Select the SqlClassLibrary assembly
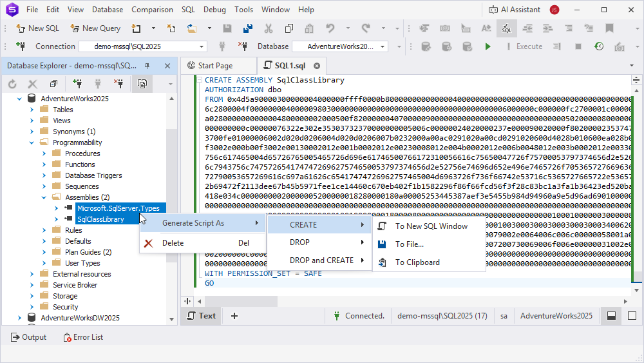Image resolution: width=644 pixels, height=363 pixels. tap(100, 219)
